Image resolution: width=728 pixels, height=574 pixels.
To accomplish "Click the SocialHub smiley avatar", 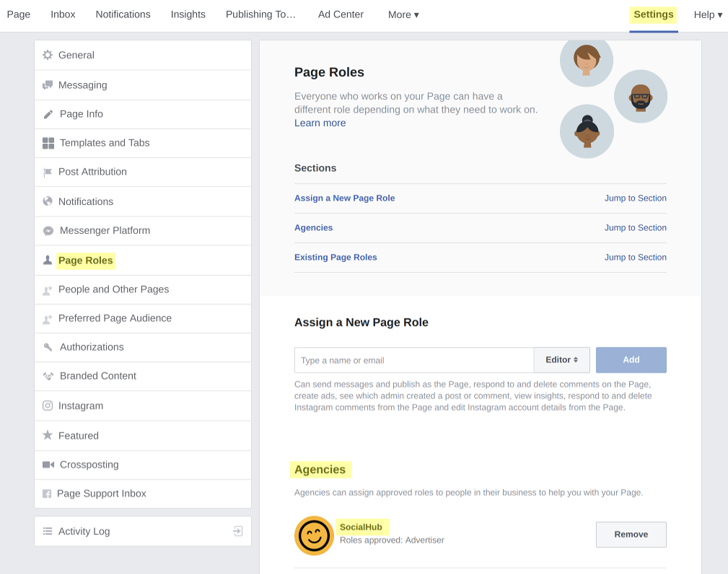I will (x=314, y=536).
